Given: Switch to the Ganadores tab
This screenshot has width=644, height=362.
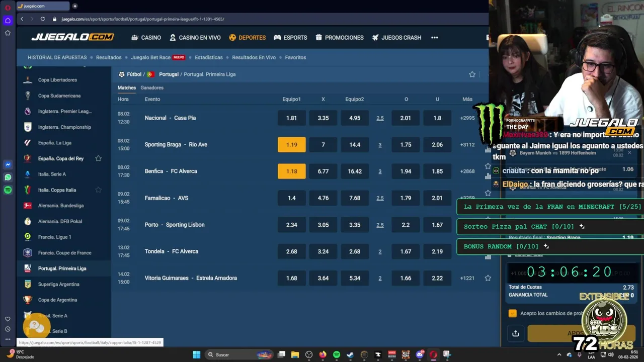Looking at the screenshot, I should (152, 87).
